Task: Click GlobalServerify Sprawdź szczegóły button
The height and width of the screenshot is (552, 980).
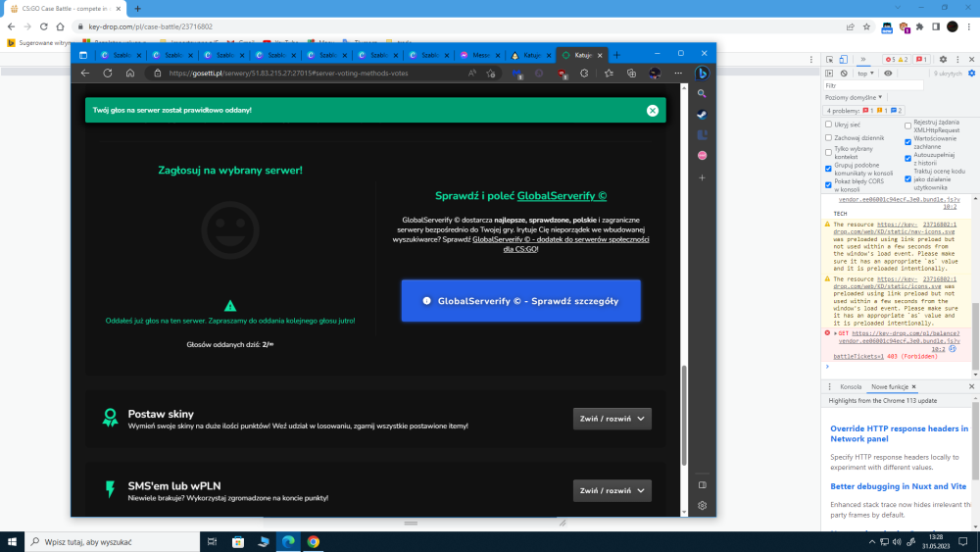Action: tap(520, 301)
